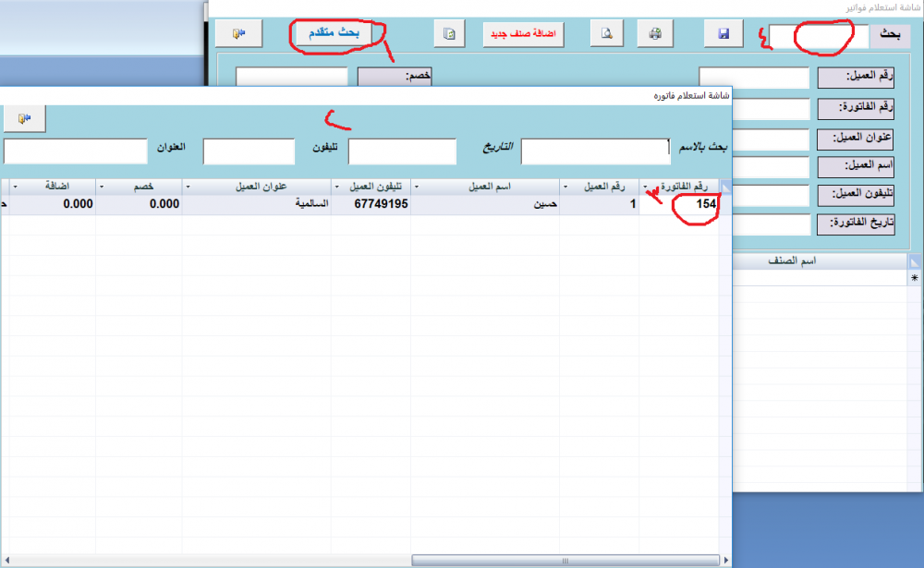This screenshot has width=924, height=568.
Task: Click the document refresh icon beside اضافة صنف جديد
Action: (450, 34)
